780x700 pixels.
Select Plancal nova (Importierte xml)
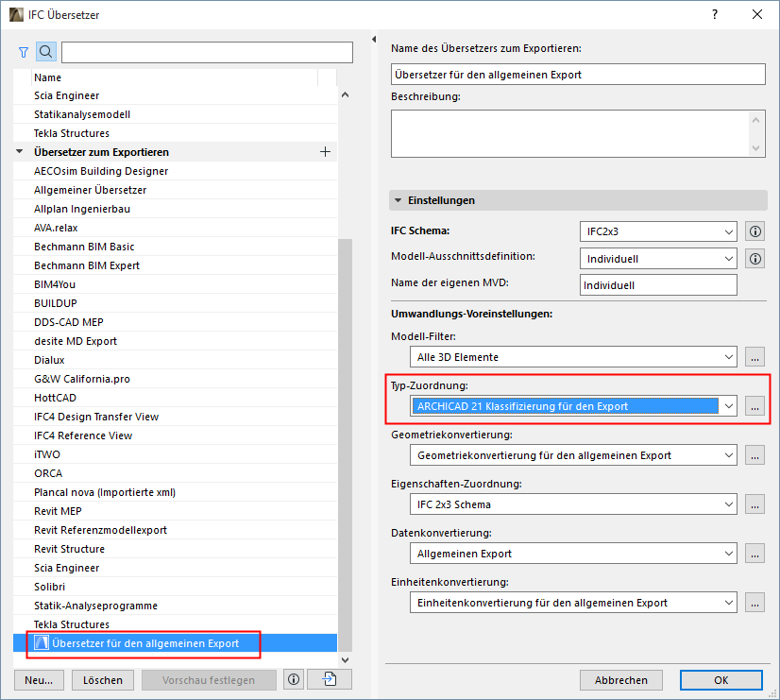coord(175,492)
